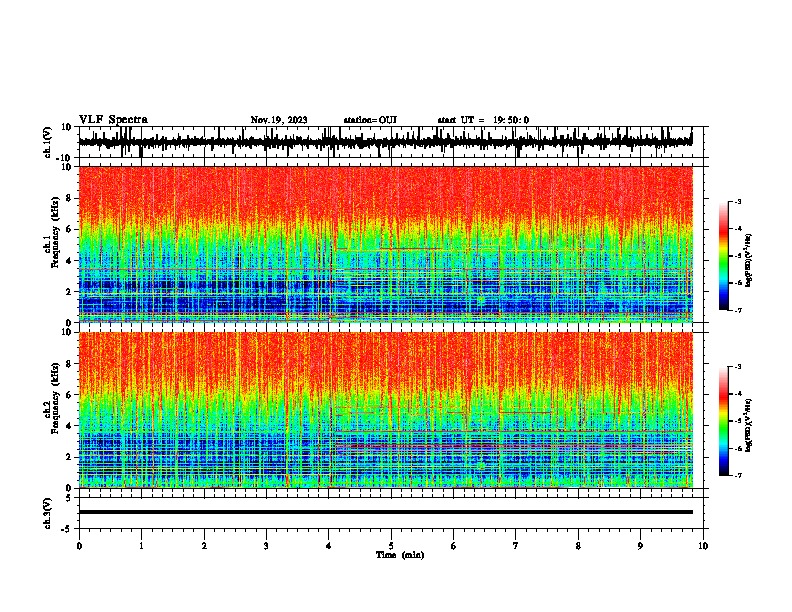Click the 'ch.3(V)' axis label
The width and height of the screenshot is (792, 612).
tap(48, 514)
